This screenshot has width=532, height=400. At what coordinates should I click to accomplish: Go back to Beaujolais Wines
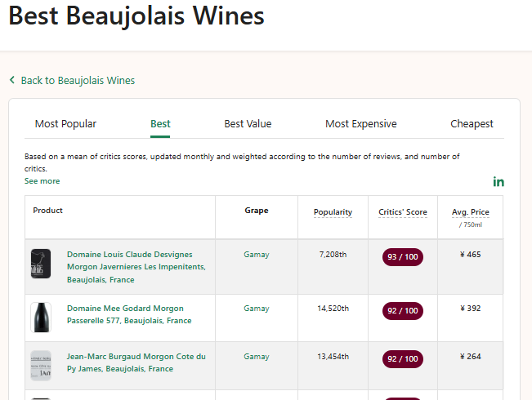78,80
